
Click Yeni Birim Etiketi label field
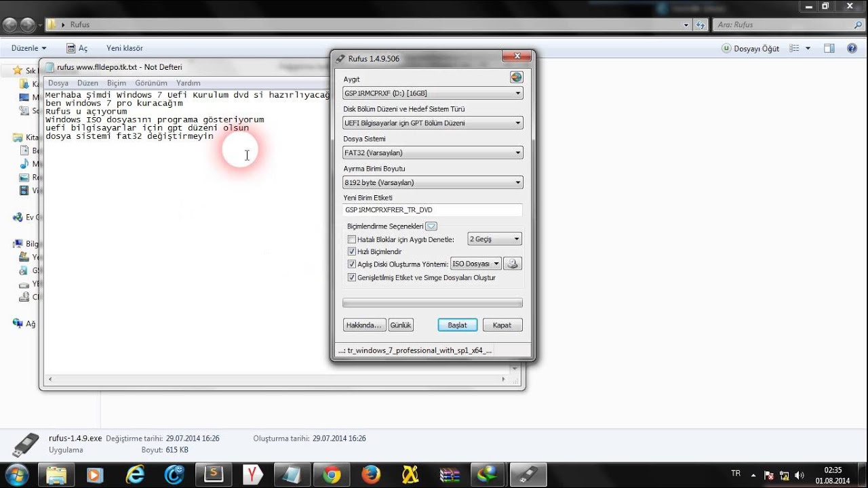tap(433, 210)
